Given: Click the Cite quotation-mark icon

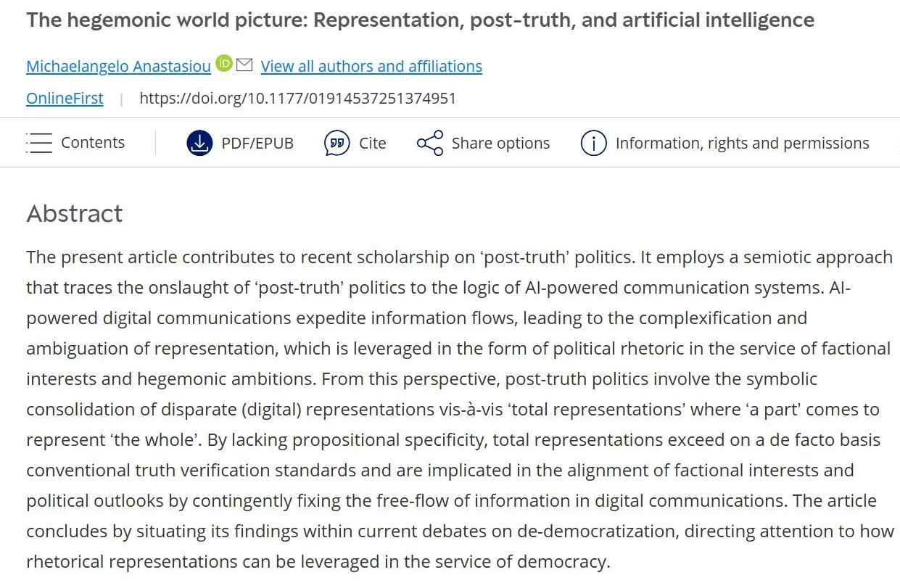Looking at the screenshot, I should 337,143.
